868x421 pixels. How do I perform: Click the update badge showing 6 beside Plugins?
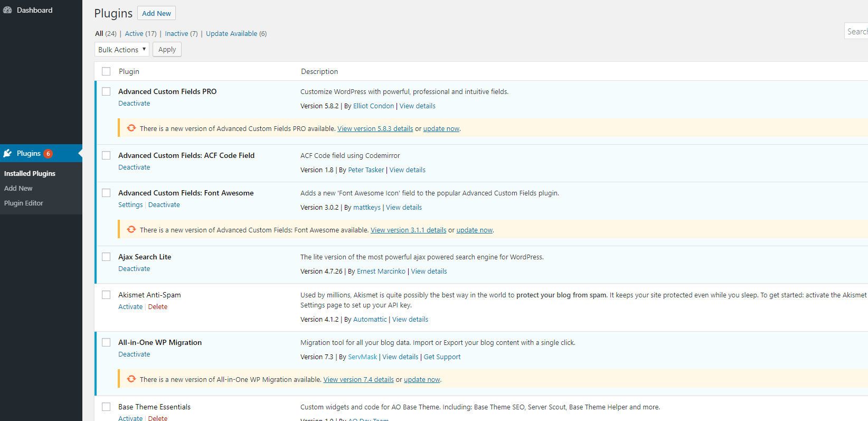pos(48,154)
